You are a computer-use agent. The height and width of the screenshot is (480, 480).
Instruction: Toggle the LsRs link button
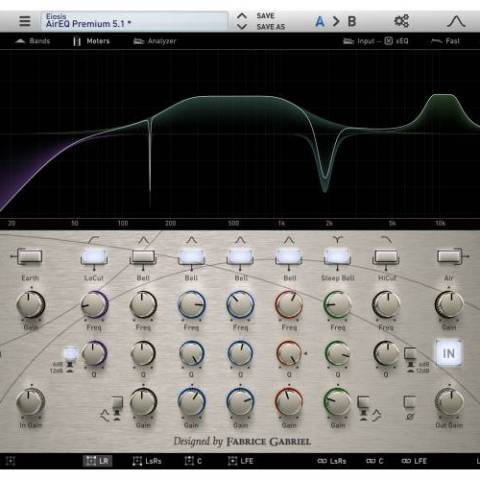[332, 461]
